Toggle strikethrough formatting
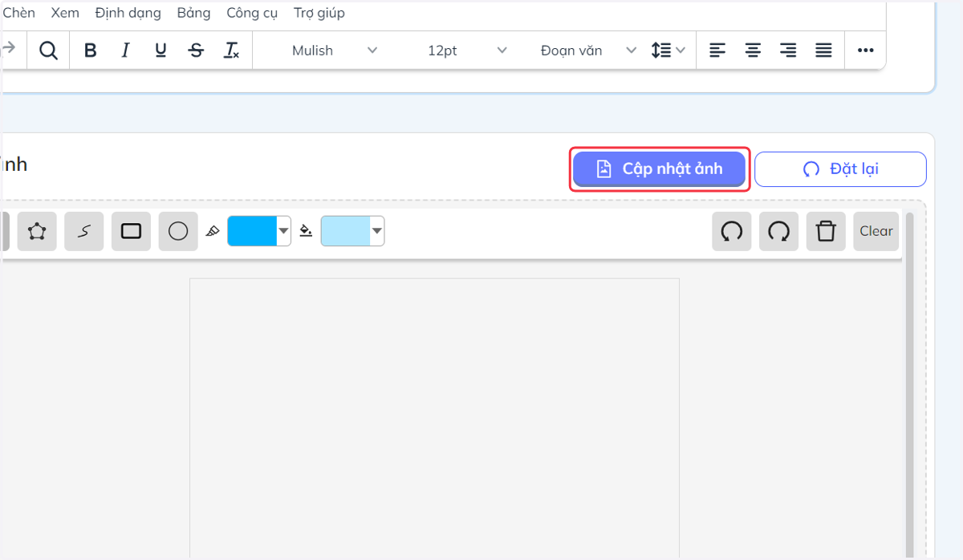Image resolution: width=963 pixels, height=560 pixels. pos(196,51)
